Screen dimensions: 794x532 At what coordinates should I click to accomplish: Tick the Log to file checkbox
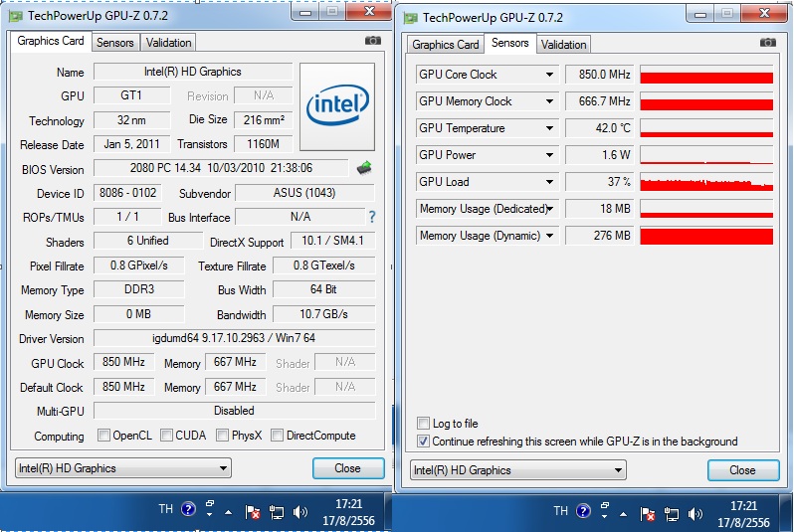(423, 423)
